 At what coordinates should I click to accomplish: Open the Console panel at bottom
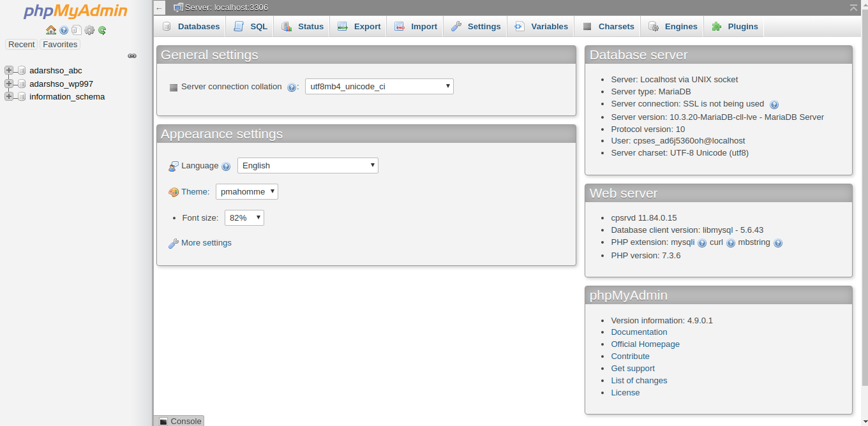[x=179, y=421]
